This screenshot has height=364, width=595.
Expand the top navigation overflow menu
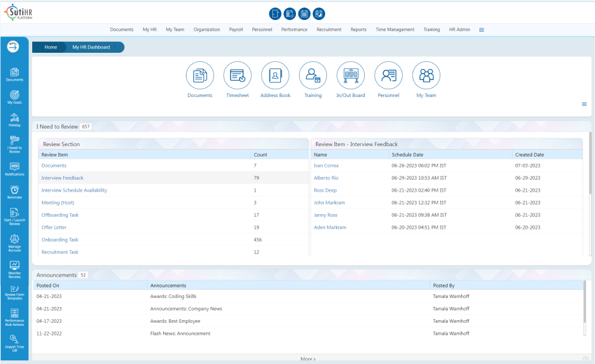(x=481, y=30)
